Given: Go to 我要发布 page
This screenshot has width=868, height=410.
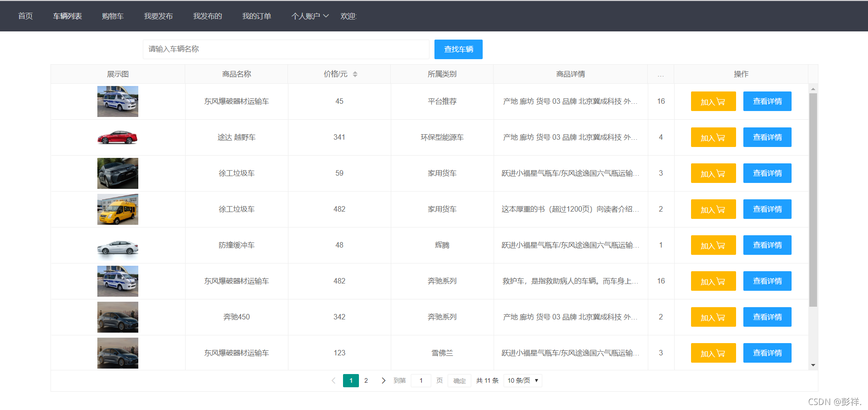Looking at the screenshot, I should point(158,16).
